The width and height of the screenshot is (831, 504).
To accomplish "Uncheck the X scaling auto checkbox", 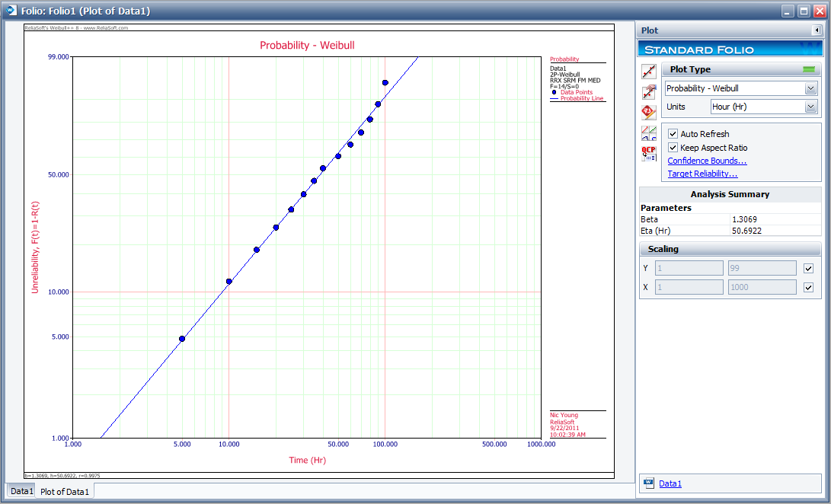I will coord(808,288).
